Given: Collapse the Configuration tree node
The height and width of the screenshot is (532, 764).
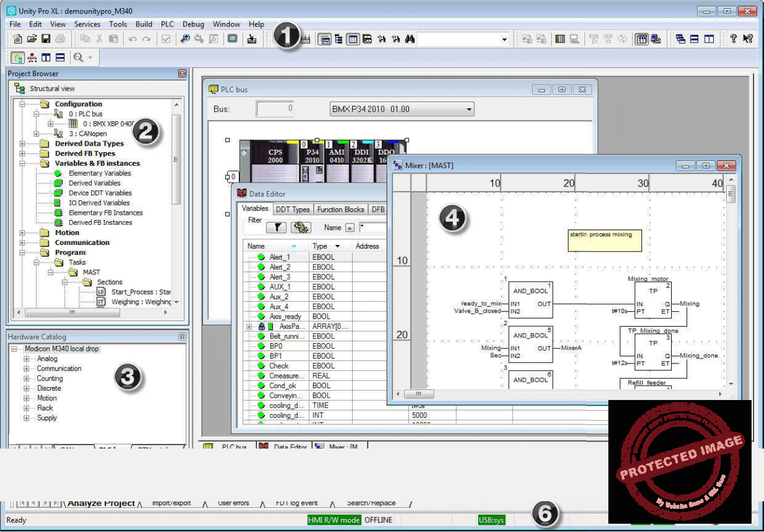Looking at the screenshot, I should pyautogui.click(x=22, y=104).
